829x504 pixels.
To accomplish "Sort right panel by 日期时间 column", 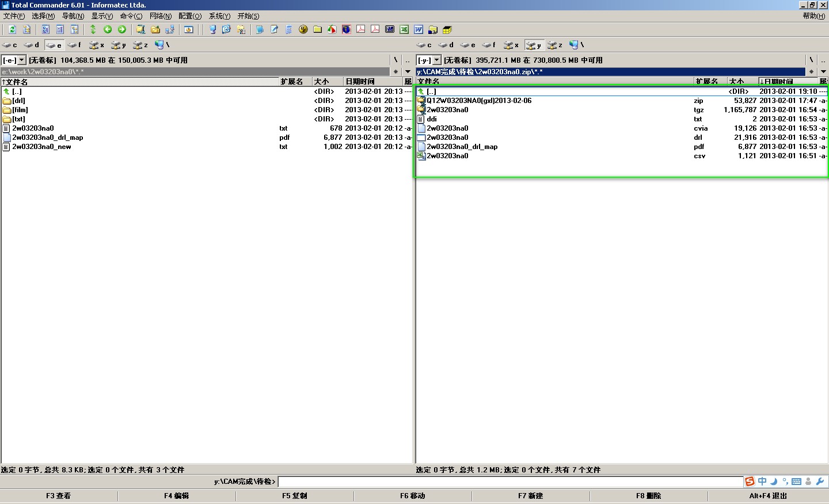I will [x=788, y=82].
